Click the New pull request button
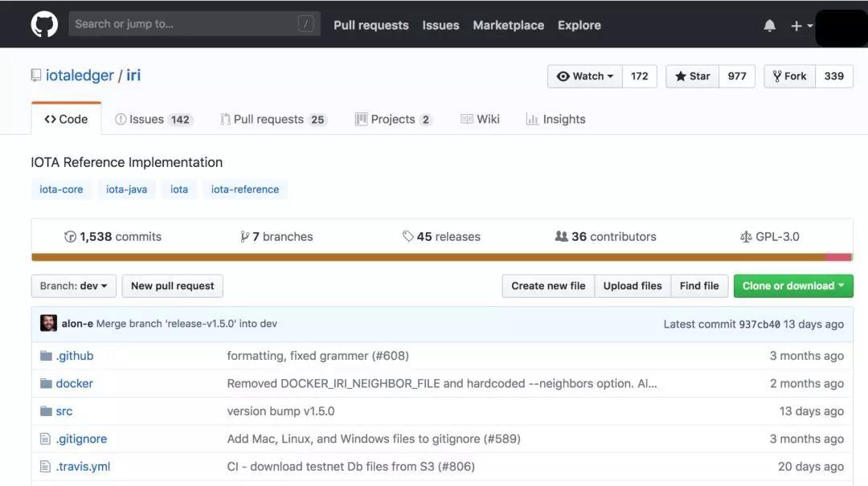The width and height of the screenshot is (868, 486). [x=172, y=286]
